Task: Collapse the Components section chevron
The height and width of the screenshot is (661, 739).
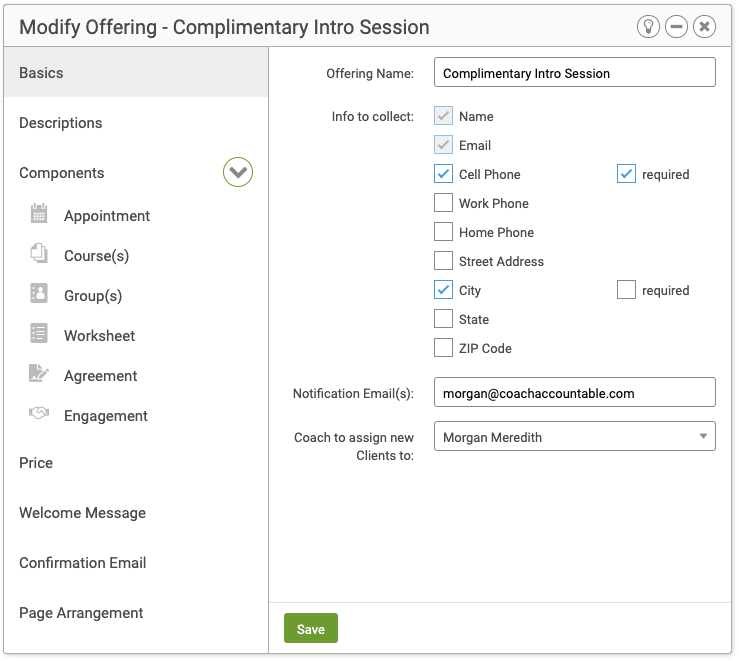Action: coord(238,172)
